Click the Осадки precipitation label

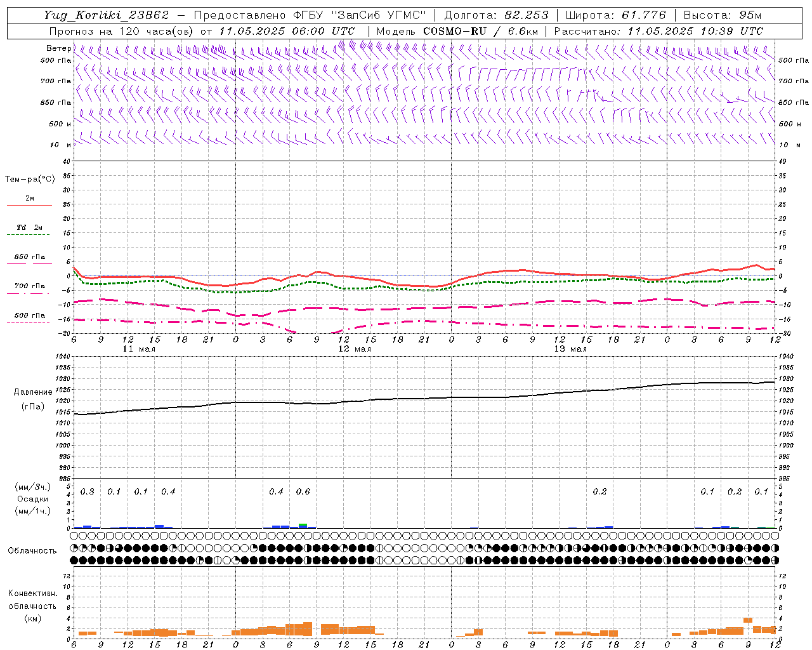click(33, 499)
